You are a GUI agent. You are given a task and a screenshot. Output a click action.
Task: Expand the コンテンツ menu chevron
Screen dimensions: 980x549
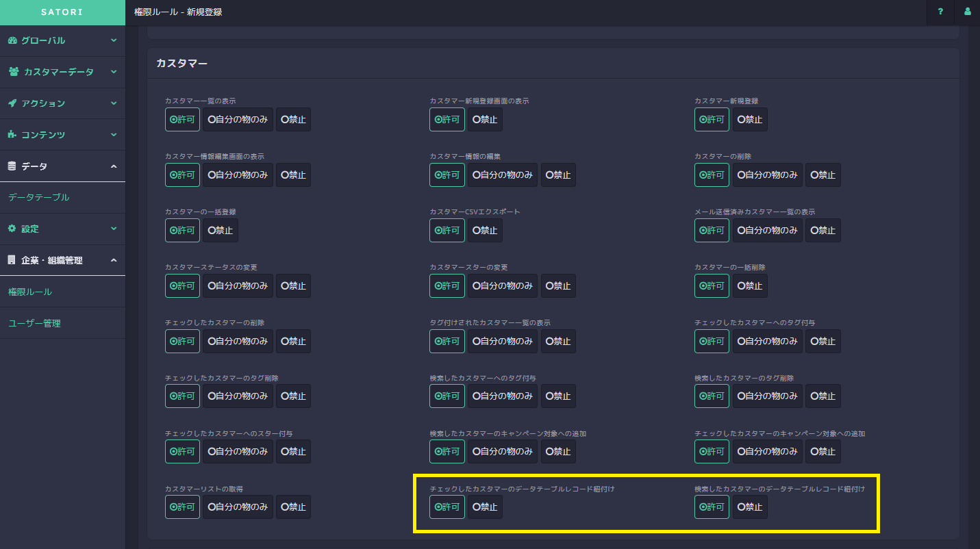[x=114, y=135]
